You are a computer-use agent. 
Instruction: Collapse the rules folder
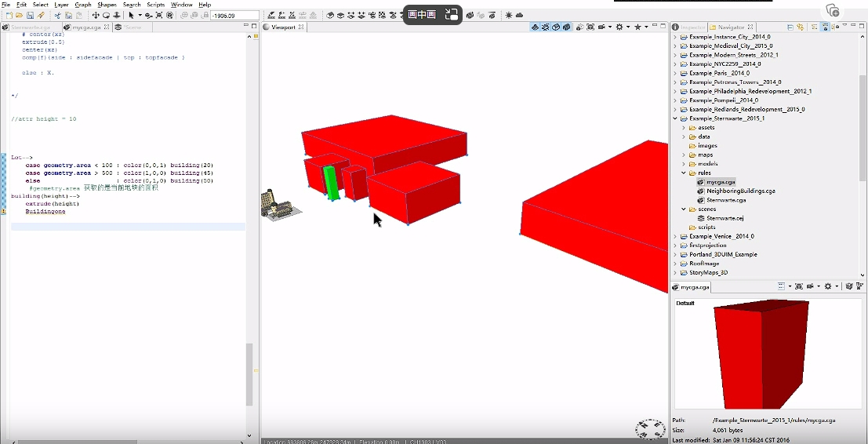point(684,173)
